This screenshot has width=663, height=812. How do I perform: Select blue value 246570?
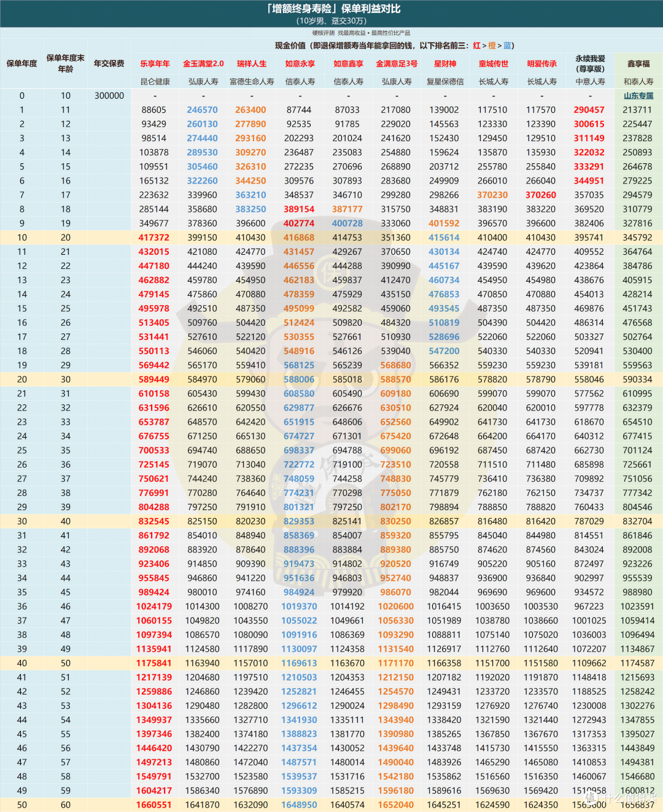pos(203,110)
